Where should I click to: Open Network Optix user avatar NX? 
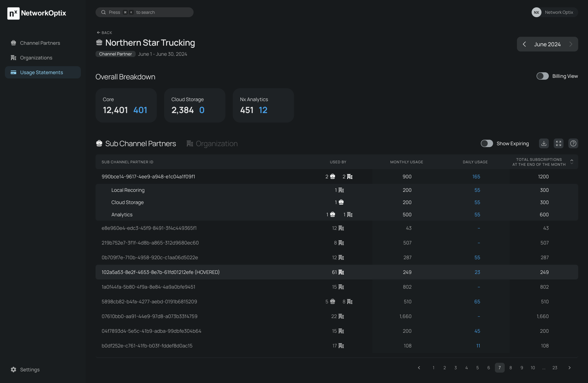pos(536,12)
